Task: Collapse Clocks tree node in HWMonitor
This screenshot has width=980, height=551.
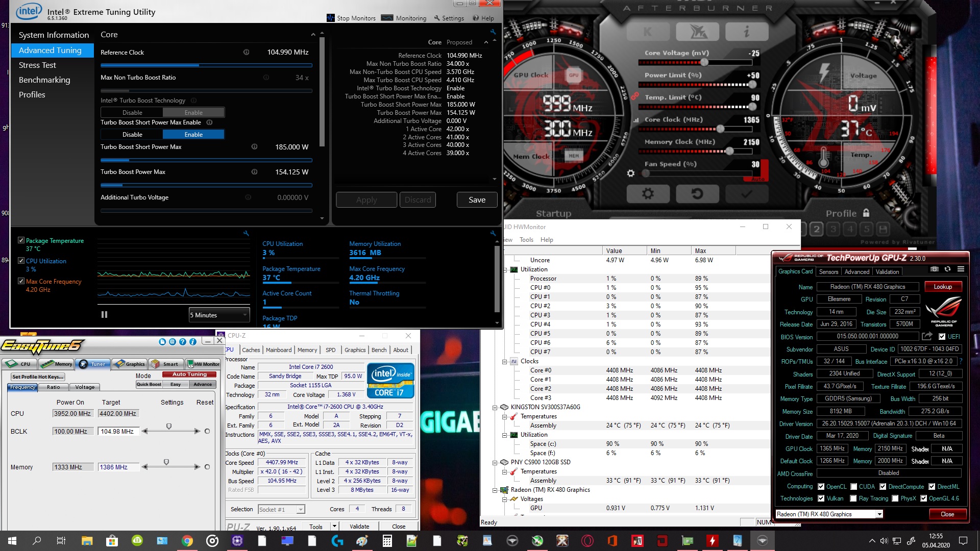Action: coord(505,362)
